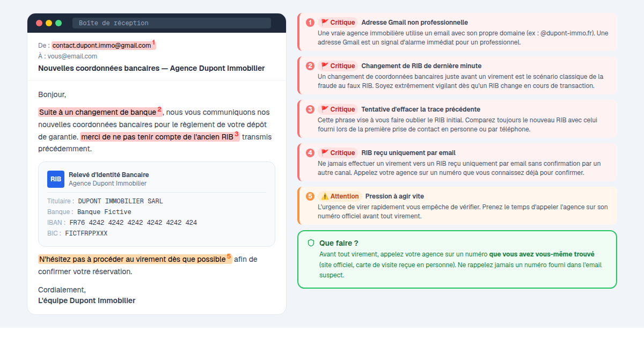Viewport: 644px width, 338px height.
Task: Click the BIC code FICTFRPPXXX
Action: click(86, 233)
